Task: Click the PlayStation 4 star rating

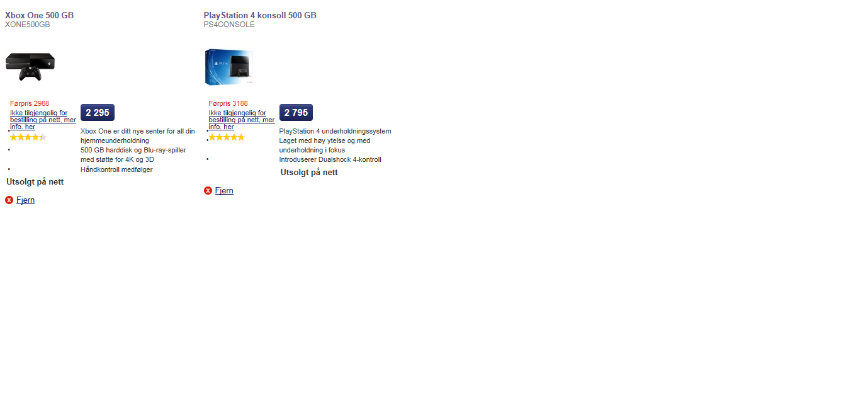Action: tap(227, 137)
